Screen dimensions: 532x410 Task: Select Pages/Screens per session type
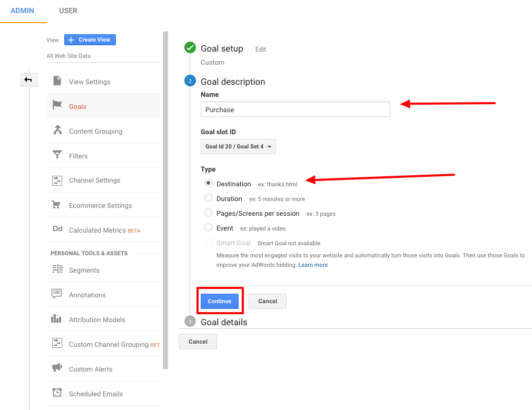pyautogui.click(x=208, y=213)
